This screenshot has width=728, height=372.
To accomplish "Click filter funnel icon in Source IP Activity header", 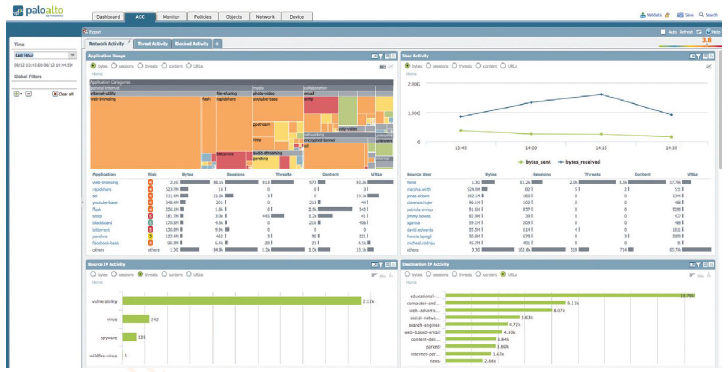I will pyautogui.click(x=380, y=265).
